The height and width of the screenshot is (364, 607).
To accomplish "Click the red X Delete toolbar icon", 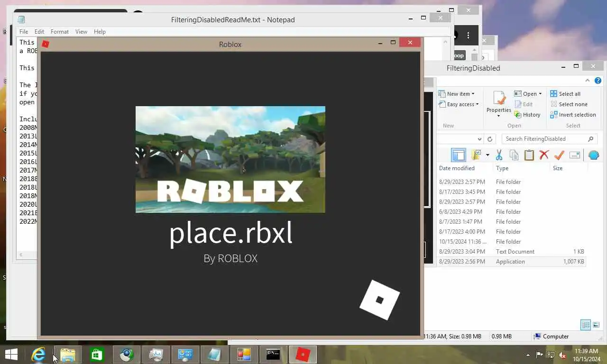I will [544, 155].
